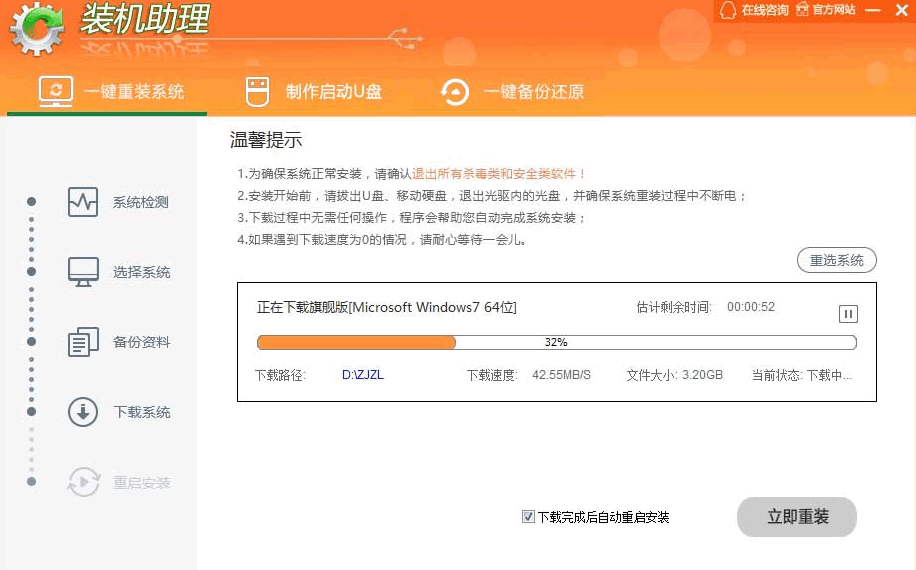The height and width of the screenshot is (570, 916).
Task: Click tip 3 about 下载过程中无需任何操作
Action: pyautogui.click(x=411, y=218)
